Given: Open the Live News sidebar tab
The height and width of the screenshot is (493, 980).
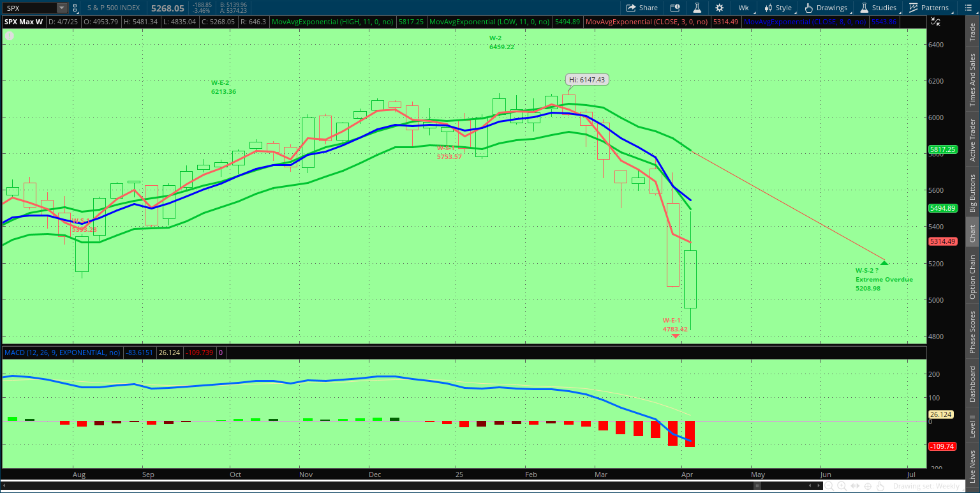Looking at the screenshot, I should [972, 467].
